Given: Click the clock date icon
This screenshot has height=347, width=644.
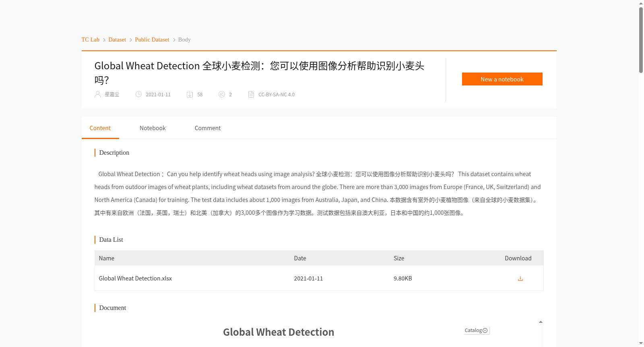Looking at the screenshot, I should (x=138, y=94).
